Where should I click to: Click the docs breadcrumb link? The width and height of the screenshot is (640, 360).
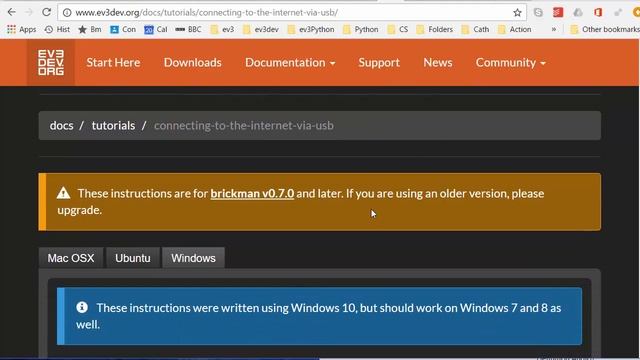coord(62,125)
